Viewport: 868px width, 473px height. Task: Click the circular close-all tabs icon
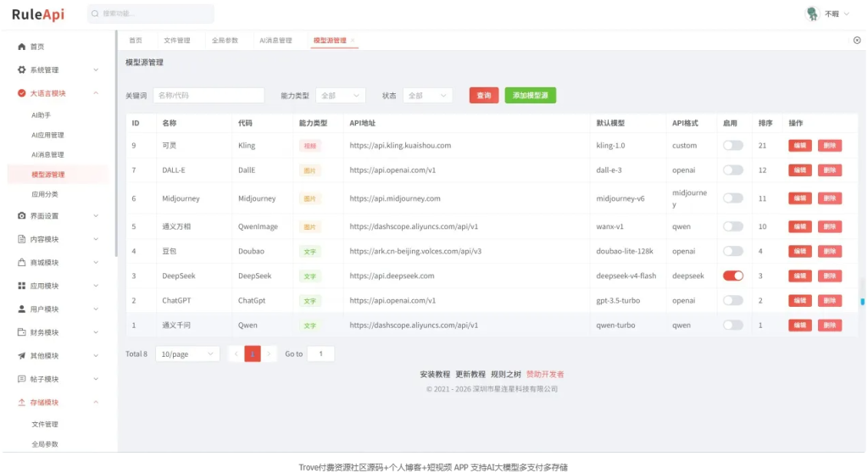[x=857, y=40]
